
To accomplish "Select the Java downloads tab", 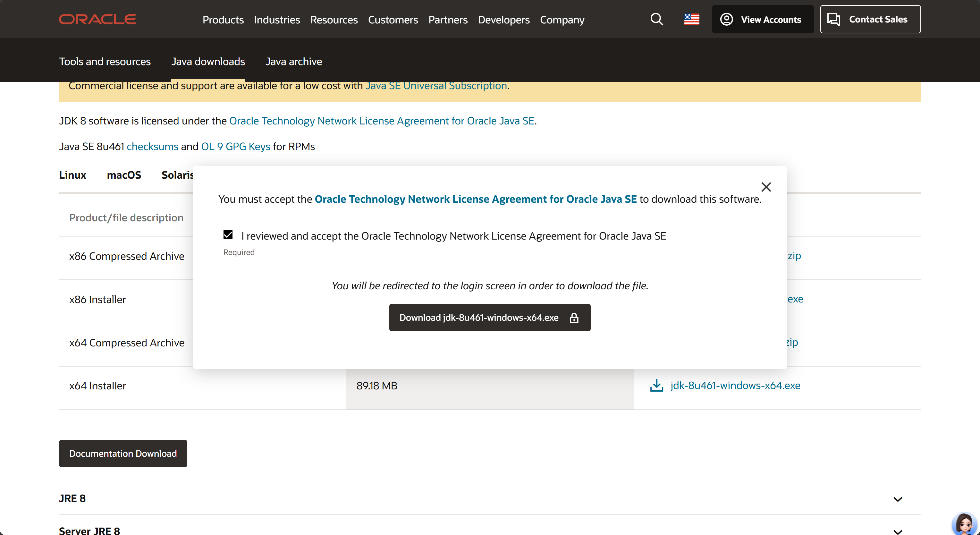I will tap(208, 61).
